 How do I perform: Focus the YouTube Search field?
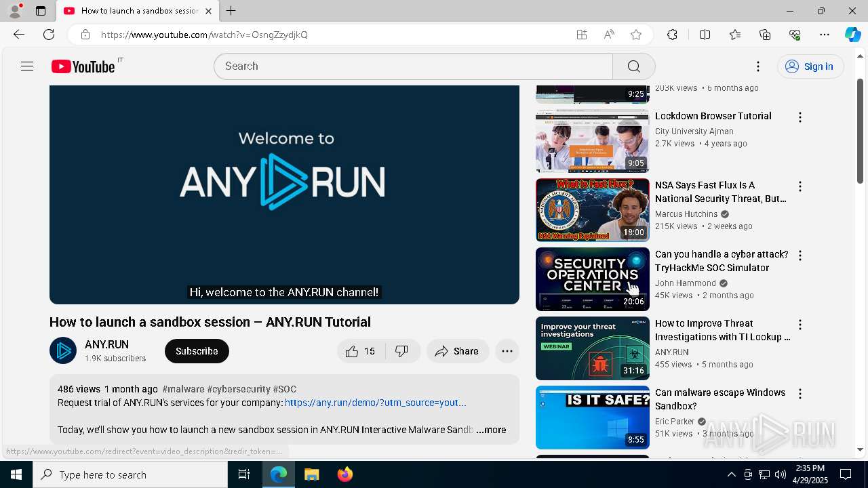coord(413,66)
